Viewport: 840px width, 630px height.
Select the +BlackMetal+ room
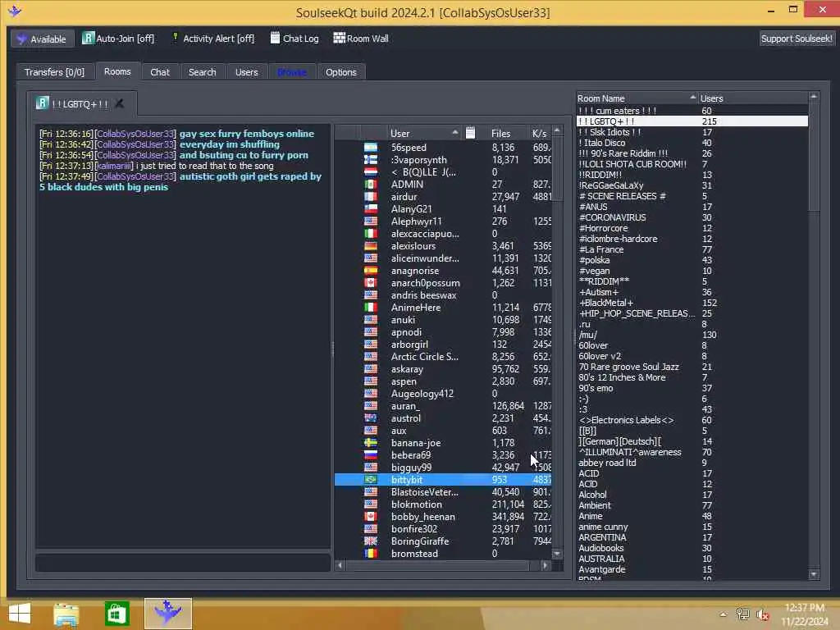692,303
